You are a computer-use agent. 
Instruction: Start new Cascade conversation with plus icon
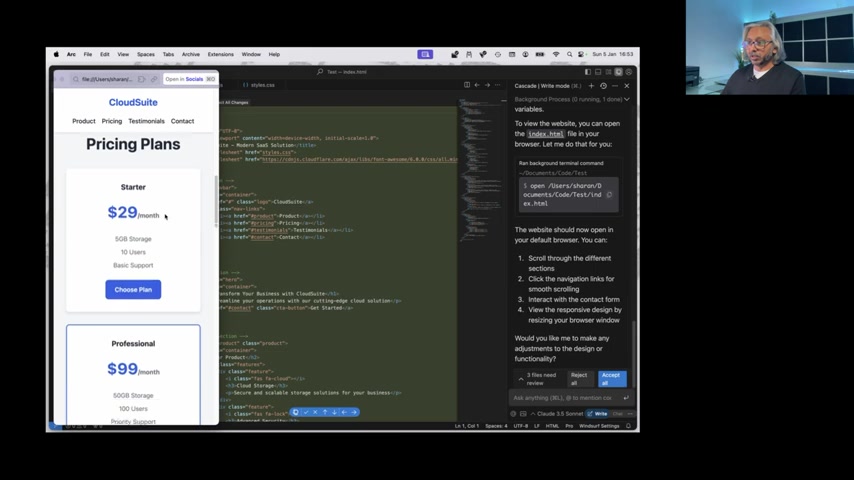pos(591,86)
